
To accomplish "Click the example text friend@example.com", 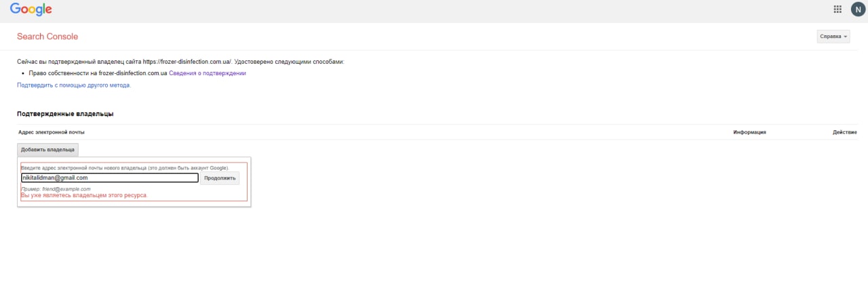I will click(x=65, y=188).
